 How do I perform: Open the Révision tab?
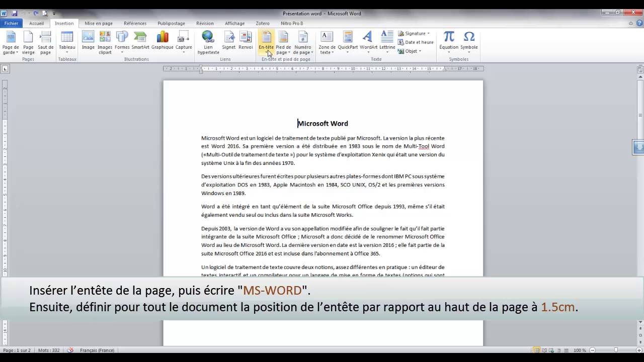(x=205, y=23)
